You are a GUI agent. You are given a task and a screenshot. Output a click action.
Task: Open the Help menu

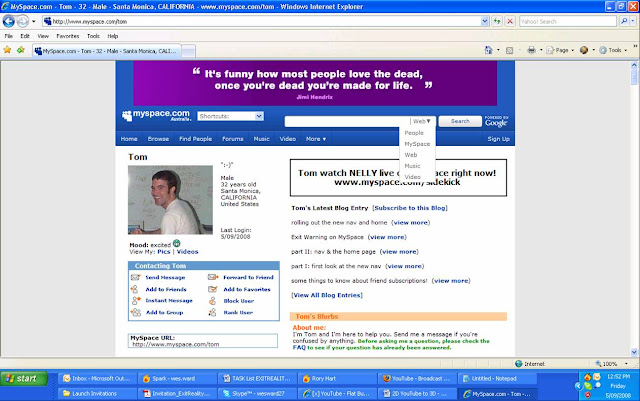pyautogui.click(x=113, y=36)
